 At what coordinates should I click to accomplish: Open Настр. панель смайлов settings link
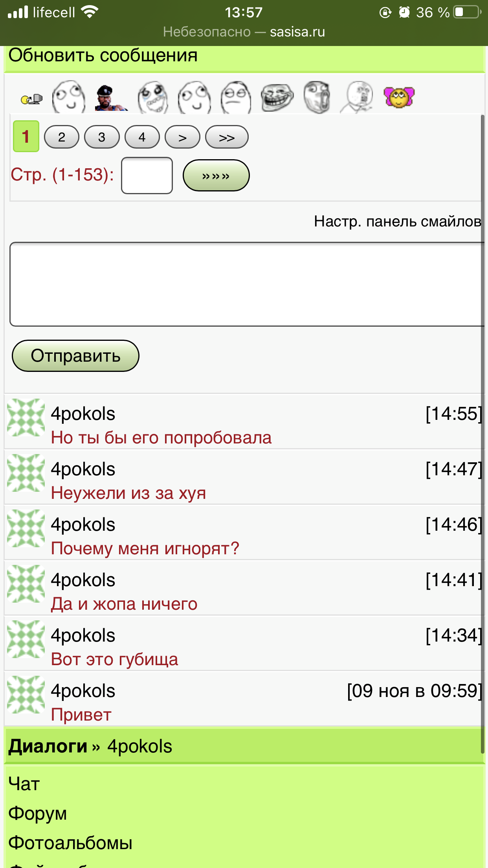pos(397,221)
